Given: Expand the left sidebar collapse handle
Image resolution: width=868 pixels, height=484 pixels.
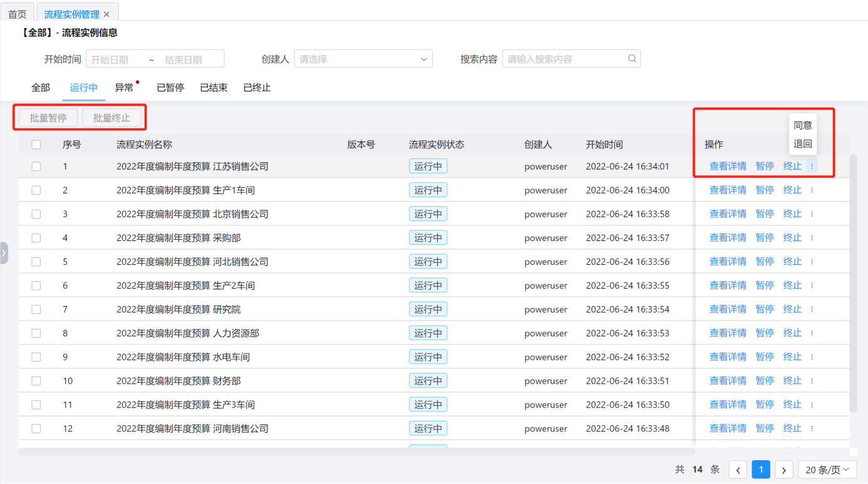Looking at the screenshot, I should coord(4,253).
